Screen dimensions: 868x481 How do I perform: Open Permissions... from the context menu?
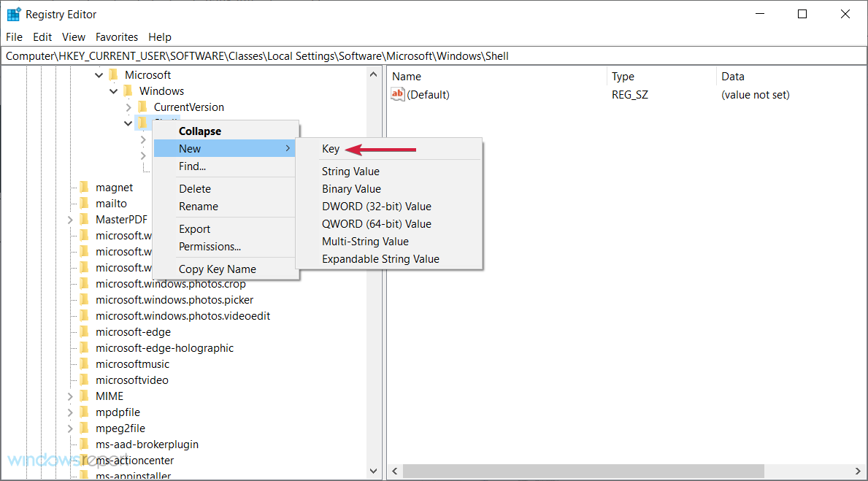point(226,246)
